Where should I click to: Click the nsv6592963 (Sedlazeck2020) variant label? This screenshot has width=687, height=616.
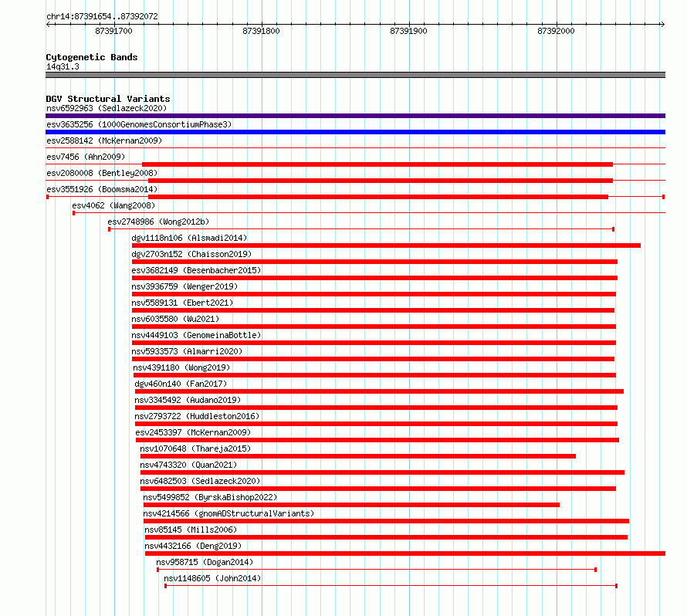click(107, 108)
